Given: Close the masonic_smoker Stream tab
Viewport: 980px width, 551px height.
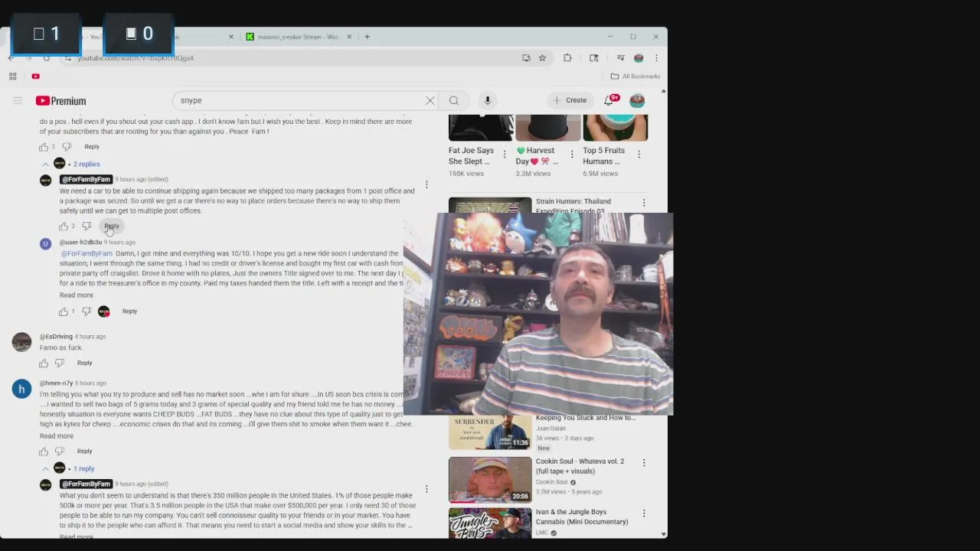Looking at the screenshot, I should point(350,37).
